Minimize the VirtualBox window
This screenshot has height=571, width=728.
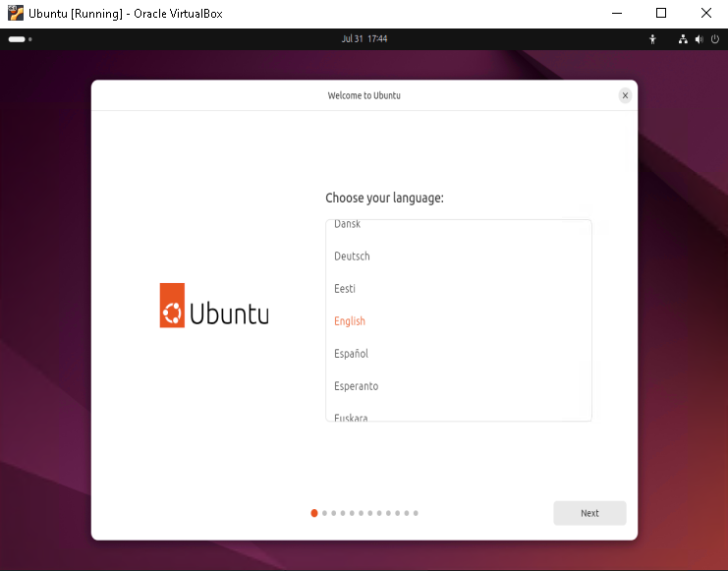pos(617,13)
